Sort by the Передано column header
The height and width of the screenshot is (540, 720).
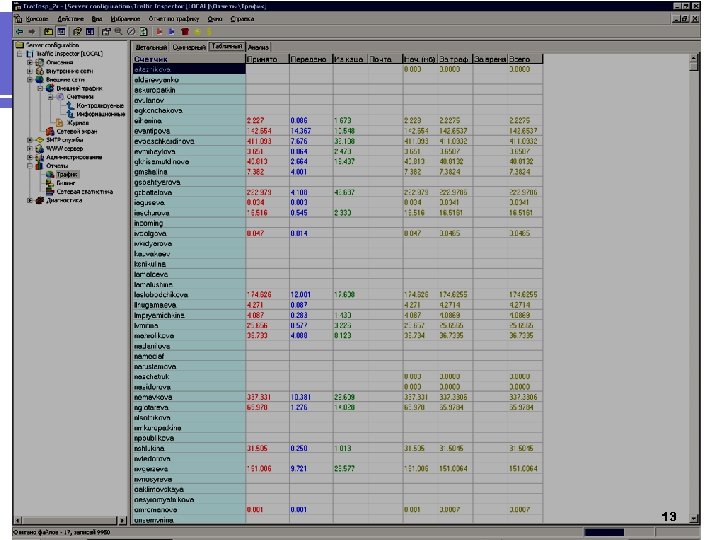point(311,59)
